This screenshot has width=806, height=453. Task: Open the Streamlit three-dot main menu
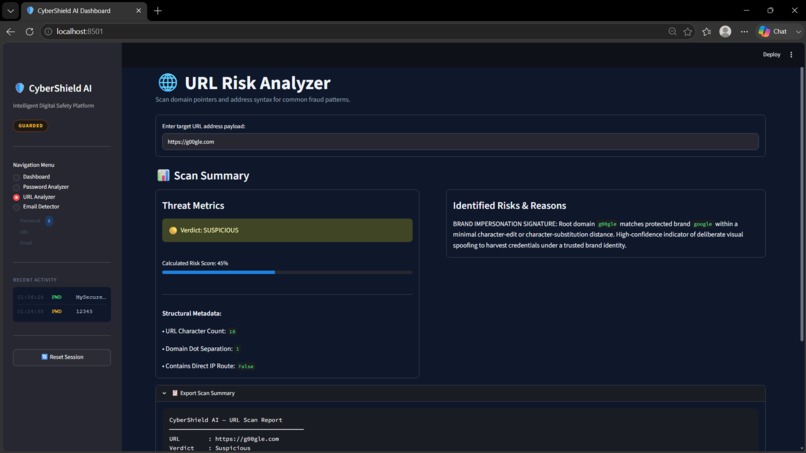pyautogui.click(x=791, y=55)
